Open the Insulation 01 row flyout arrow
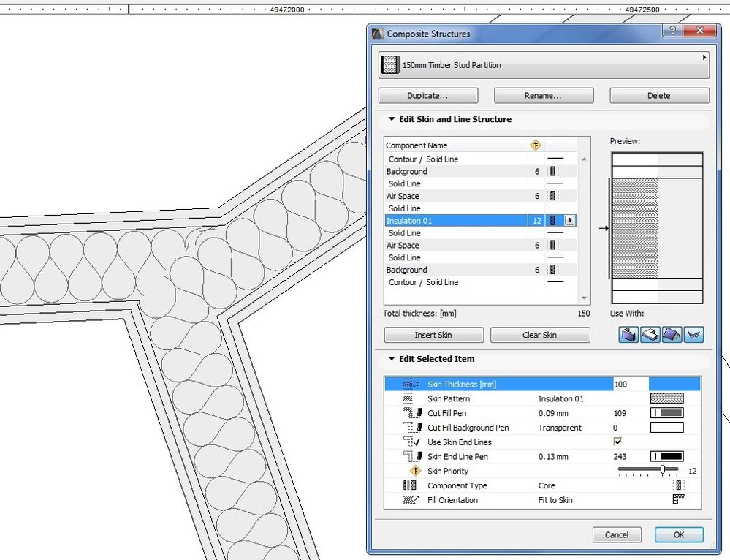This screenshot has height=560, width=730. tap(570, 220)
